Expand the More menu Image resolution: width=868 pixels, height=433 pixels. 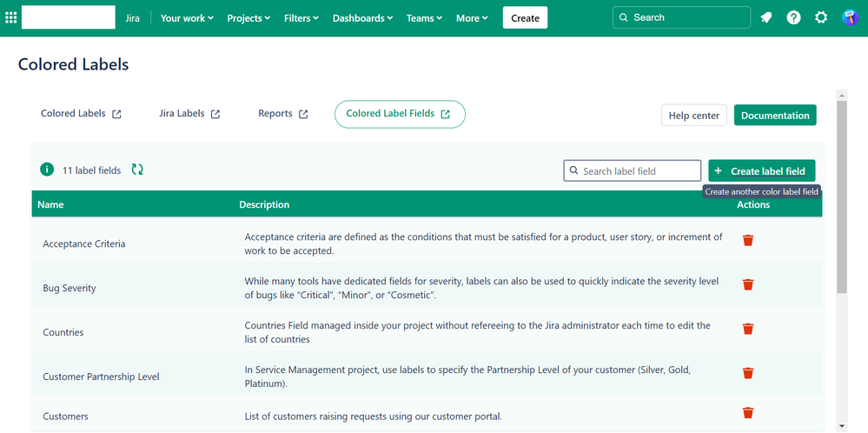click(472, 18)
